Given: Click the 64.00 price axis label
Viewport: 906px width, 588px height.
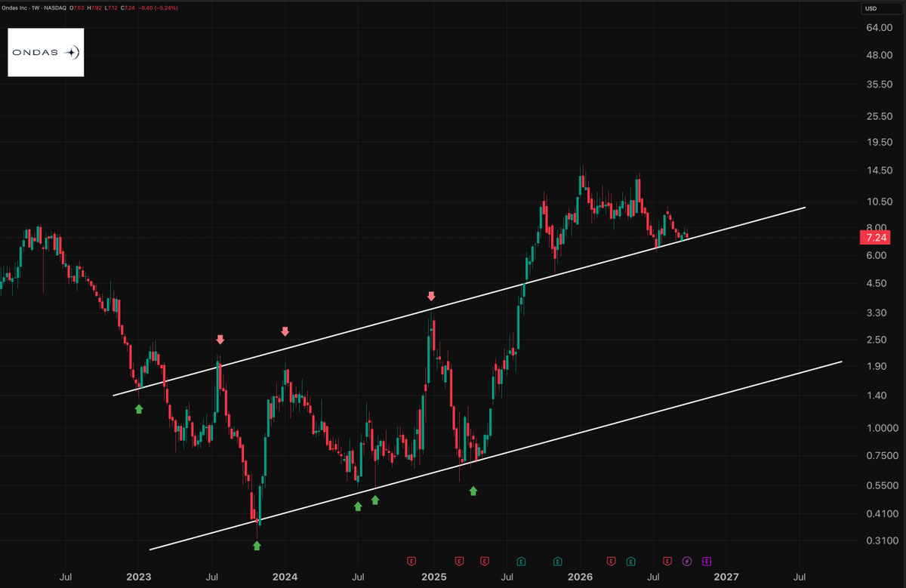Looking at the screenshot, I should 879,28.
